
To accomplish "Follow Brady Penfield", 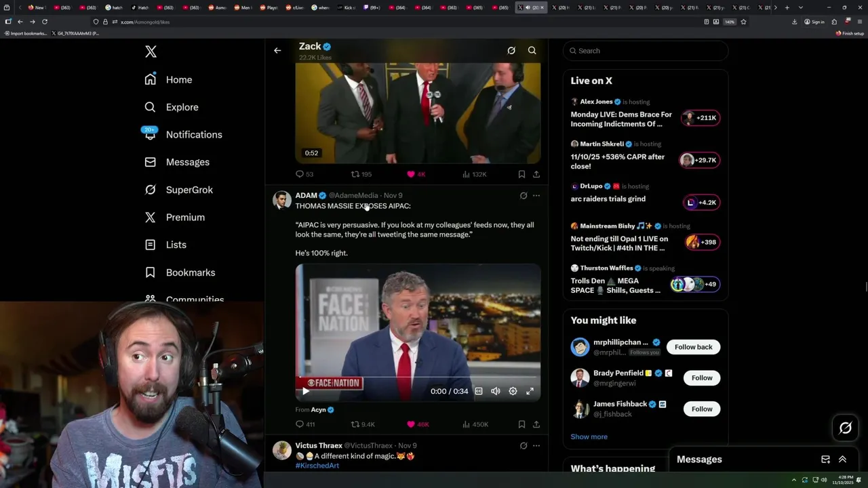I will pos(702,378).
